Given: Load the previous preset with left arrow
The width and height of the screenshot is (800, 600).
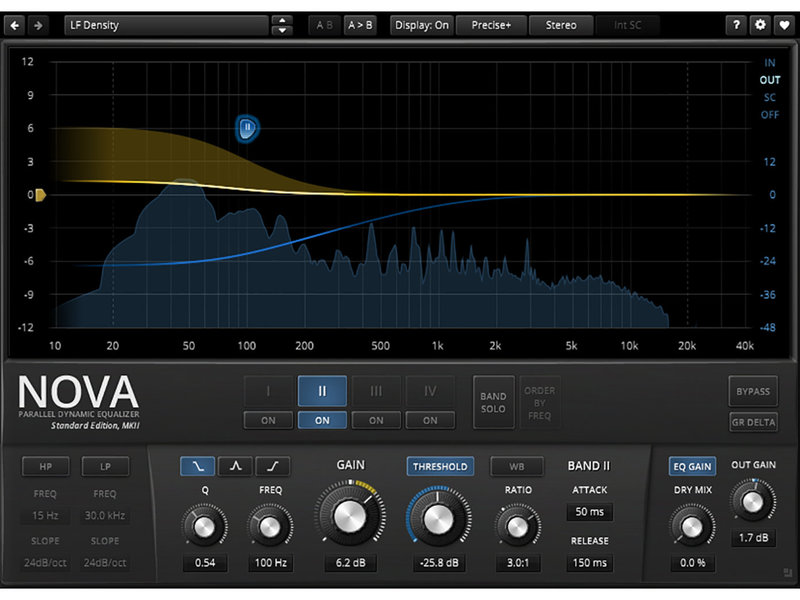Looking at the screenshot, I should [x=15, y=25].
